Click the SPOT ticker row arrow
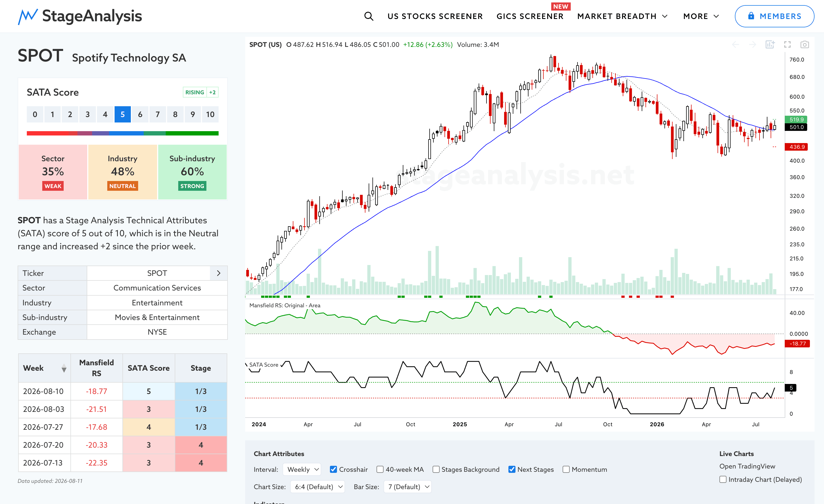 click(219, 273)
